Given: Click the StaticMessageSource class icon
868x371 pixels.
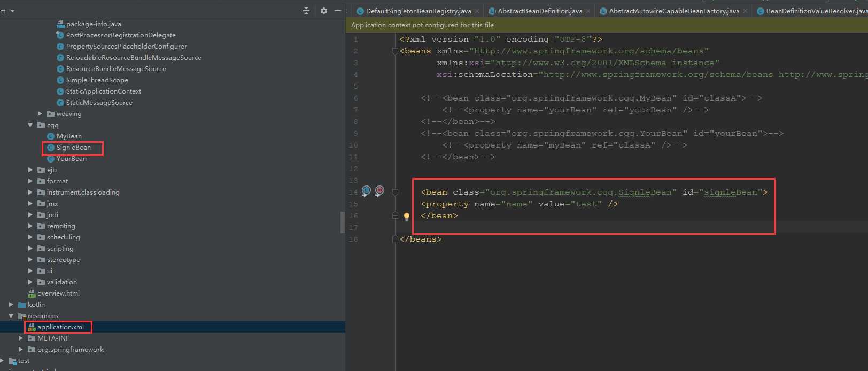Looking at the screenshot, I should [x=60, y=103].
